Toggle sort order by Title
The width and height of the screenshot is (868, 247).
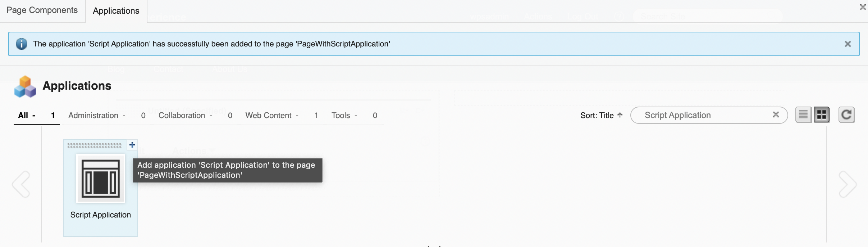pos(601,115)
